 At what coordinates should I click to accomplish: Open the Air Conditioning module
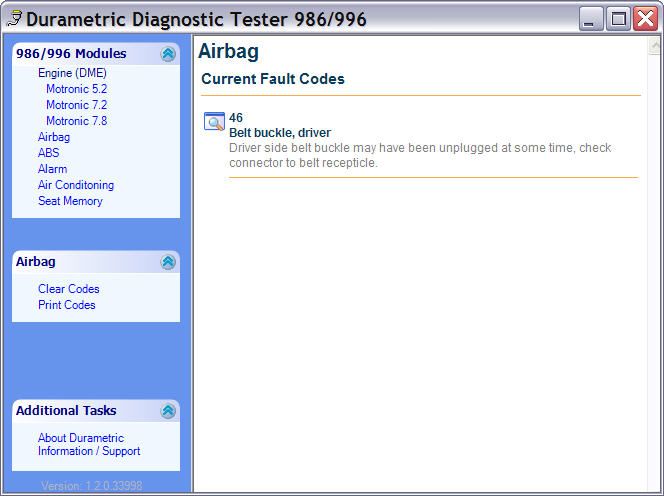pos(76,185)
